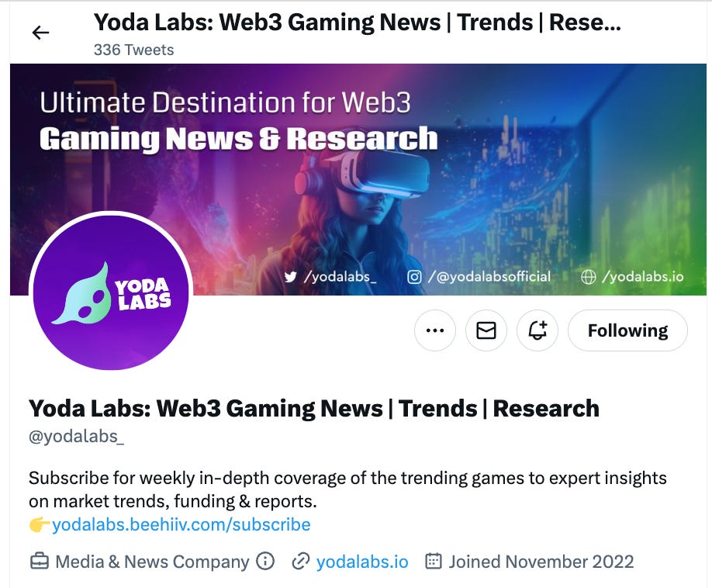Go back using the left arrow
The height and width of the screenshot is (588, 712).
click(40, 33)
